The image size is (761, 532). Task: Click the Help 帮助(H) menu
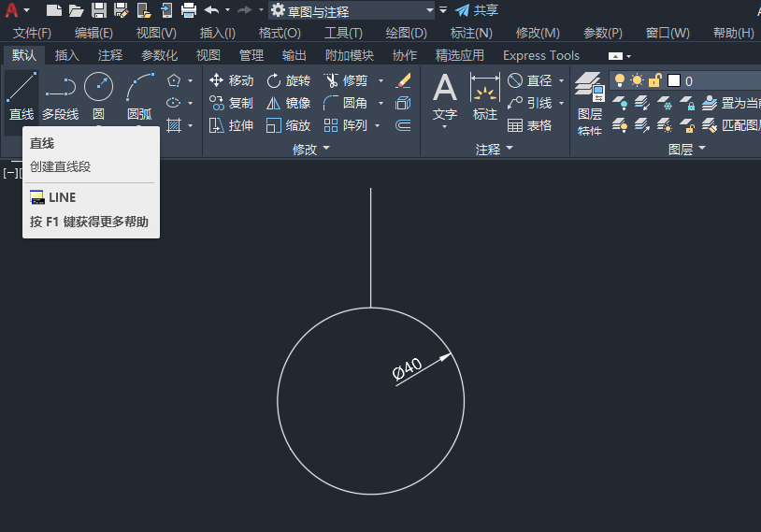click(x=733, y=33)
